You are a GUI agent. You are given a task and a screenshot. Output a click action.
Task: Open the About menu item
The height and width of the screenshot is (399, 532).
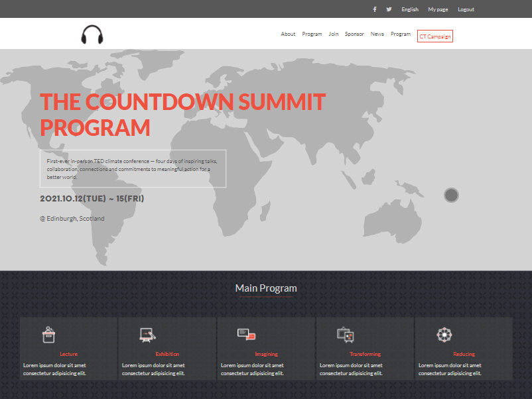point(288,34)
